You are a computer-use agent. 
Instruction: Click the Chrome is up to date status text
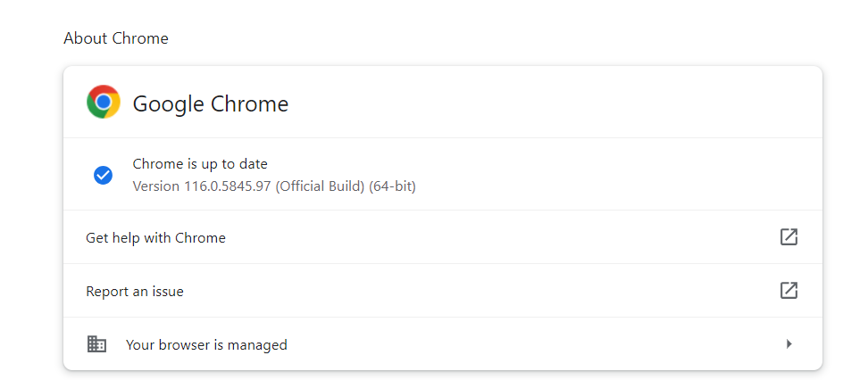[x=200, y=164]
